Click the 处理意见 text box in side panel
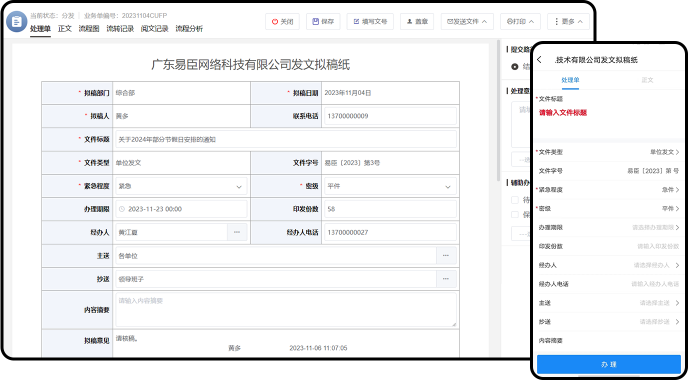This screenshot has height=380, width=688. [x=522, y=125]
